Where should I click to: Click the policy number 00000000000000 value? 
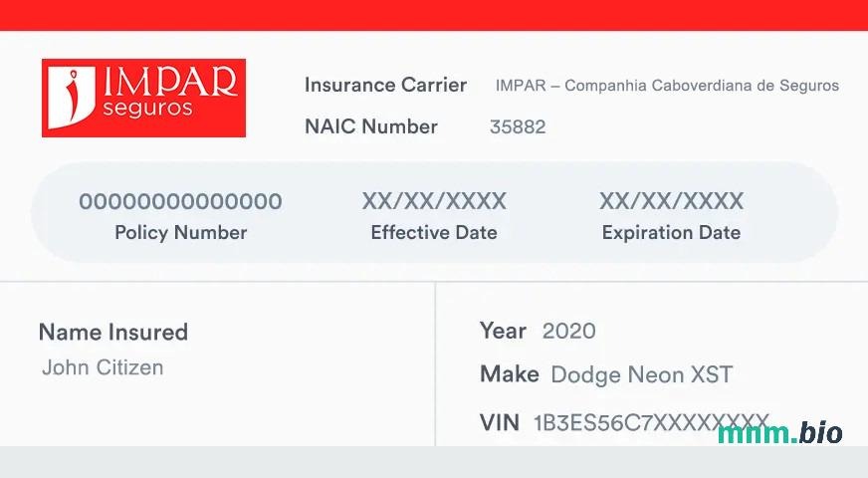pos(180,202)
